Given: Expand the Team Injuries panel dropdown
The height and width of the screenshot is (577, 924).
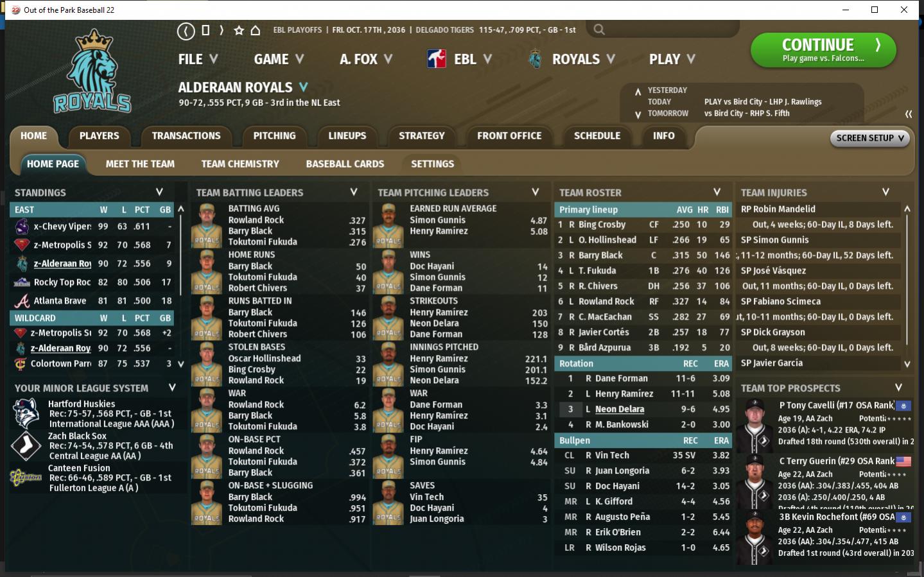Looking at the screenshot, I should point(885,192).
